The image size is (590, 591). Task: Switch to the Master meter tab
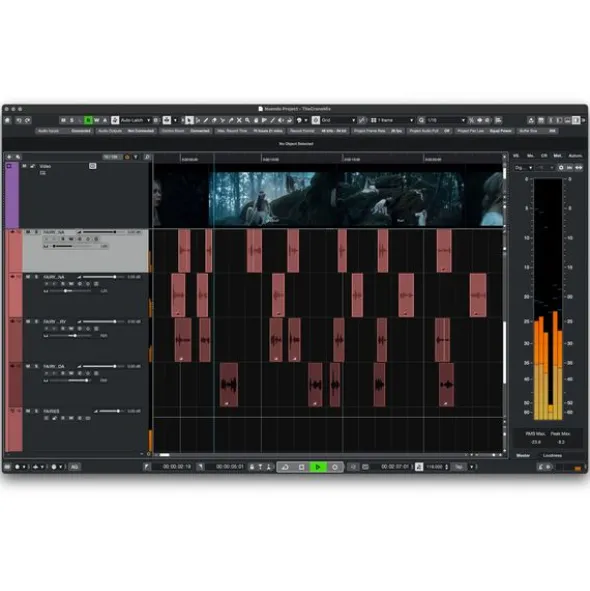(x=523, y=455)
